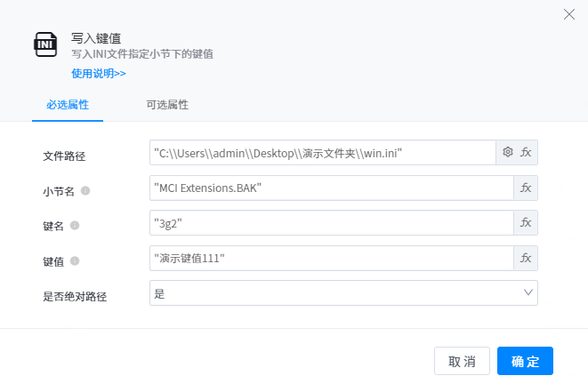The width and height of the screenshot is (588, 392).
Task: Click the 小节名 input with MCI Extensions.BAK
Action: click(x=331, y=188)
